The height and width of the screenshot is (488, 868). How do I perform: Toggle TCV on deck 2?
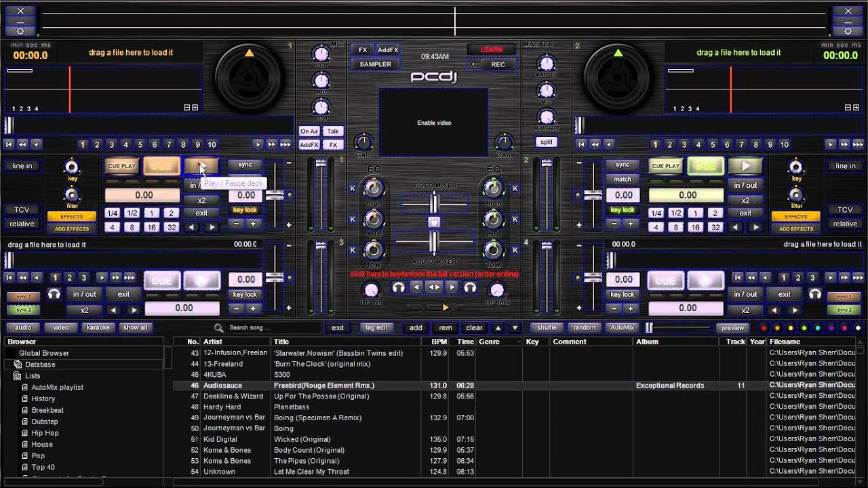pyautogui.click(x=845, y=210)
